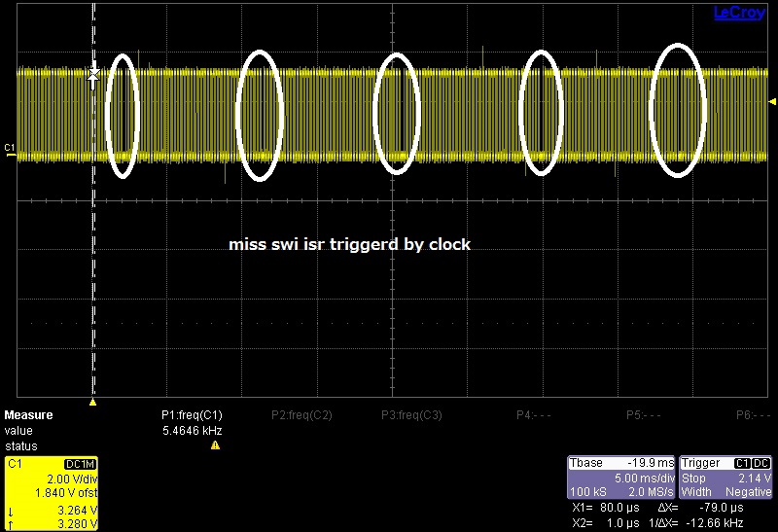The image size is (778, 532).
Task: Click the 3.280 V cursor reading
Action: 78,524
